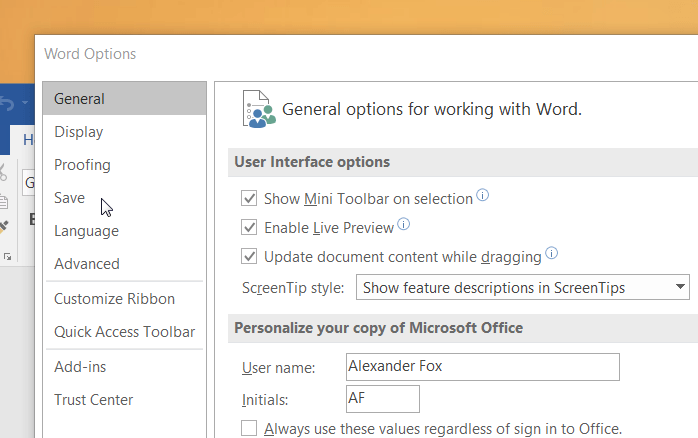Click info icon next to Enable Live Preview
The height and width of the screenshot is (438, 698).
click(x=404, y=225)
